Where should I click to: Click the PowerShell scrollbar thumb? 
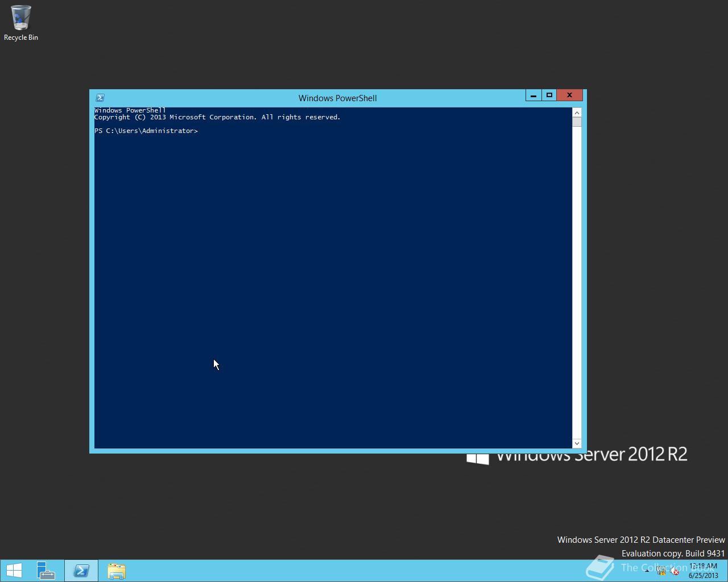tap(577, 122)
